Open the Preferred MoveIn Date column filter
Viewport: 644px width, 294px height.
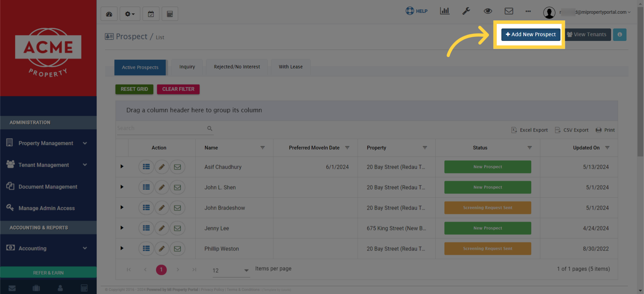click(347, 148)
